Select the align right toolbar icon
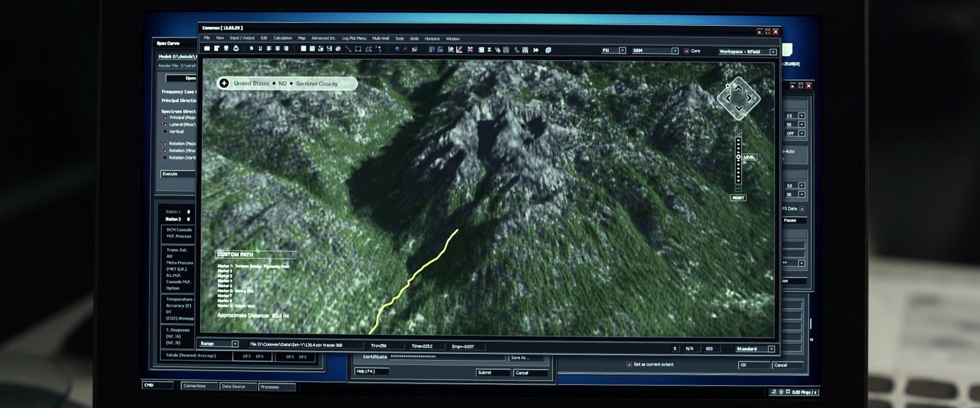The image size is (980, 408). click(x=286, y=49)
